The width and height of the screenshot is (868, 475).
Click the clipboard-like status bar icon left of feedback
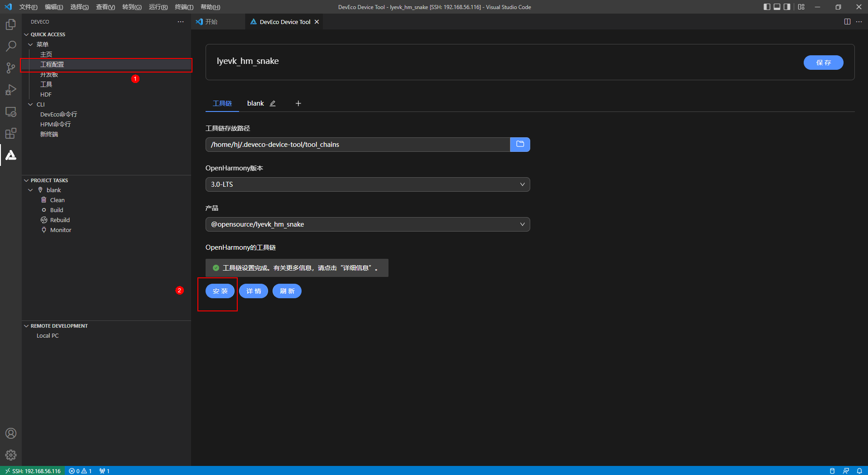point(832,471)
